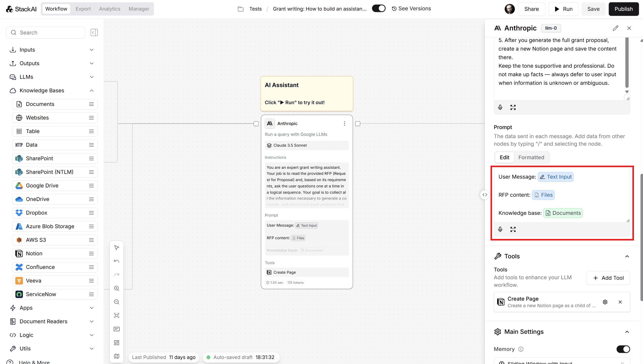
Task: Click the Dropbox icon in sidebar
Action: point(19,213)
